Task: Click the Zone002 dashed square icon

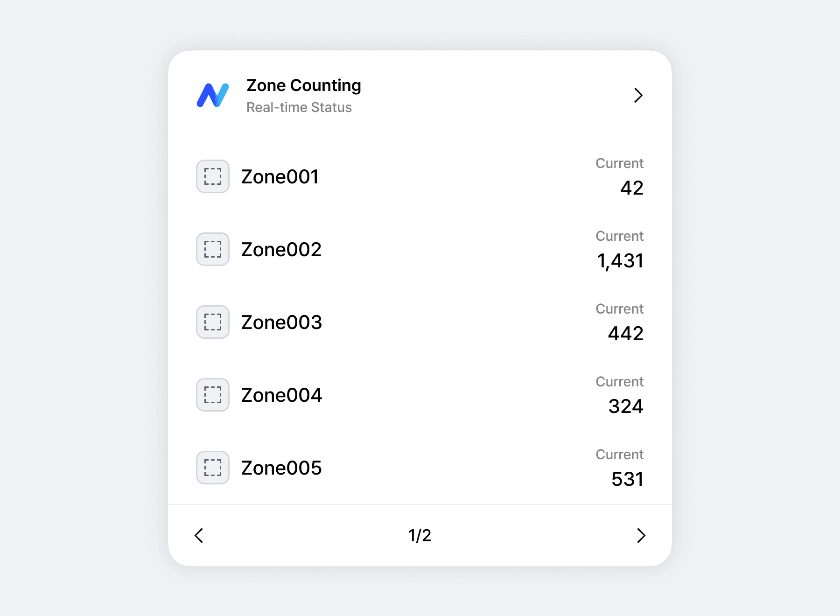Action: coord(213,249)
